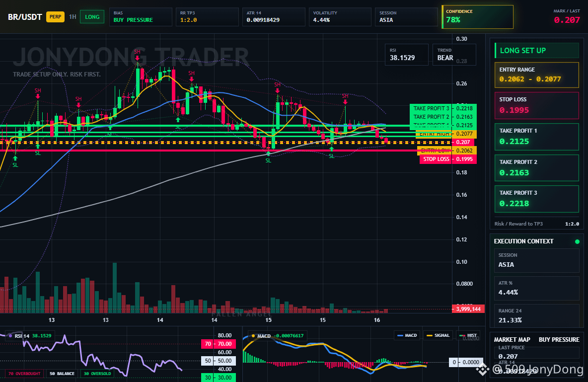Select the ATR 14 header card
This screenshot has height=382, width=588.
[x=273, y=17]
